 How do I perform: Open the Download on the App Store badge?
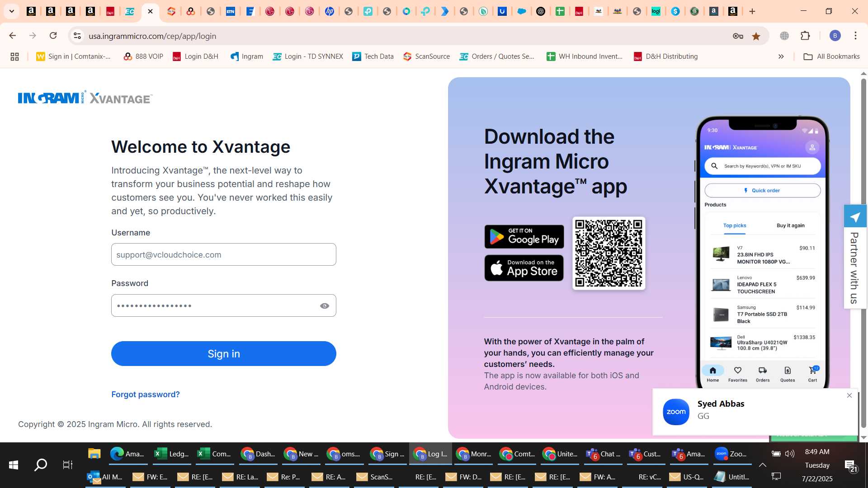click(524, 268)
